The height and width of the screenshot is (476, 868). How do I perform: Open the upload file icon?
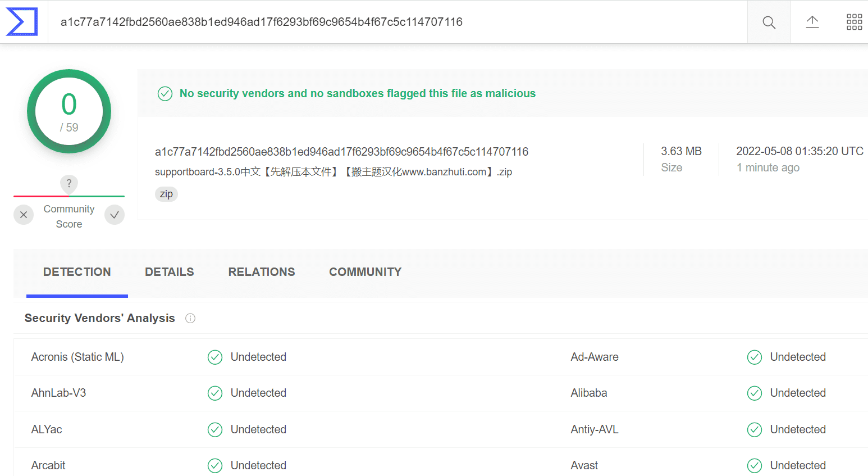pyautogui.click(x=812, y=22)
